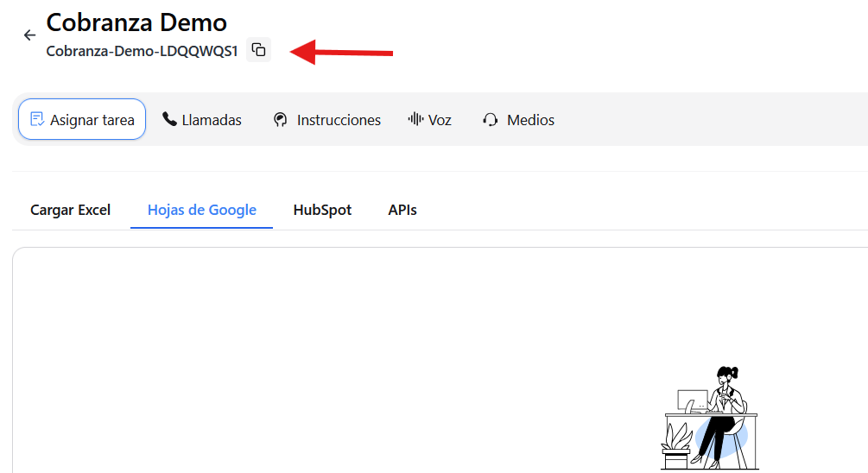This screenshot has width=868, height=473.
Task: Switch to the APIs tab
Action: click(x=402, y=210)
